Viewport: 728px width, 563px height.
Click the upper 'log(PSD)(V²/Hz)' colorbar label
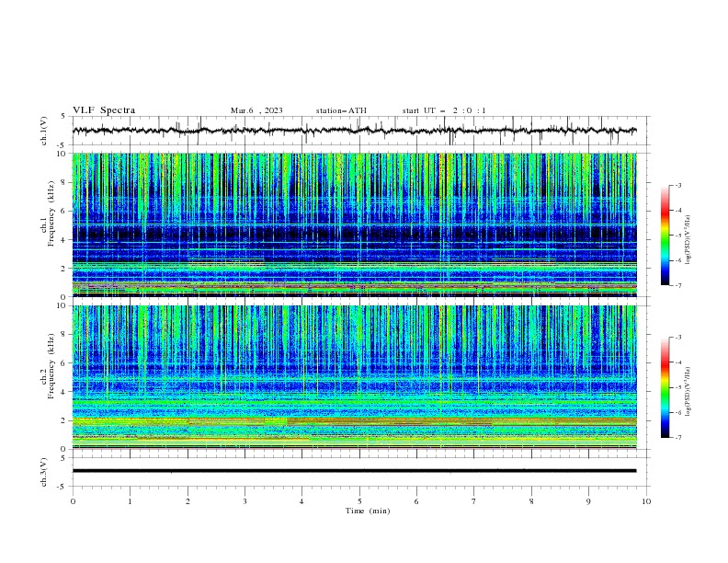[x=688, y=240]
